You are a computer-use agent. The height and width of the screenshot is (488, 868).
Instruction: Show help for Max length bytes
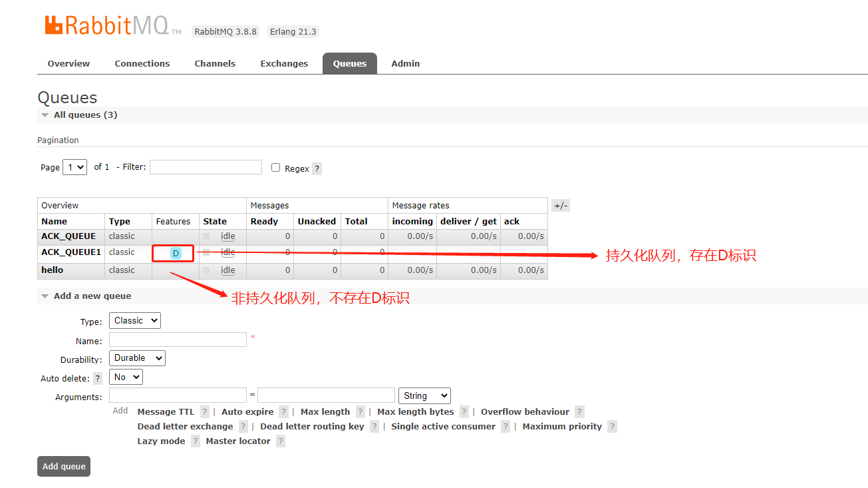[464, 412]
